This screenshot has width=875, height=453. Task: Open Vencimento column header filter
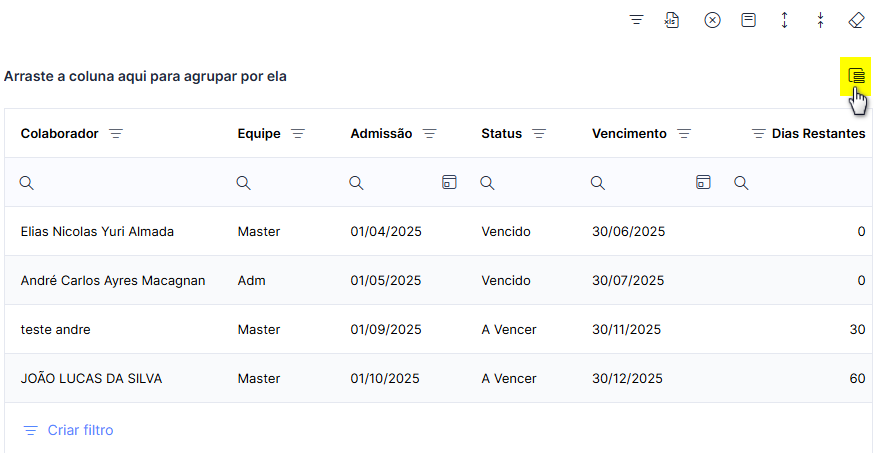point(684,134)
